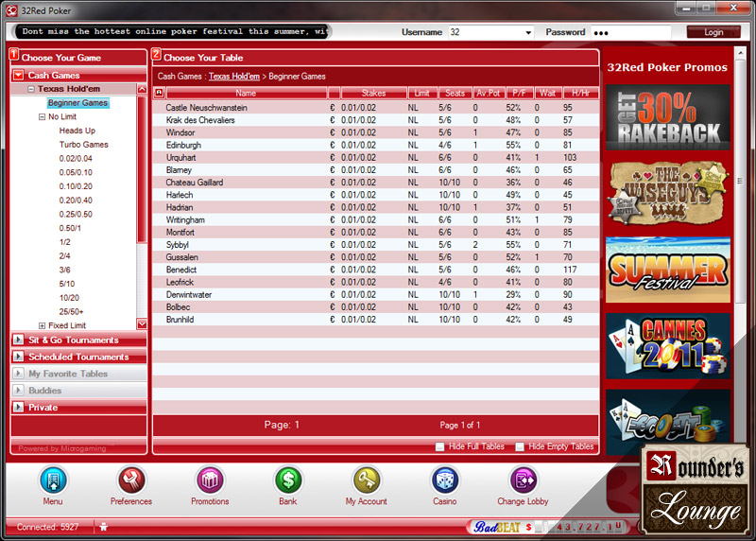Screen dimensions: 756x541
Task: Select the Sybbyl table row
Action: click(x=376, y=245)
